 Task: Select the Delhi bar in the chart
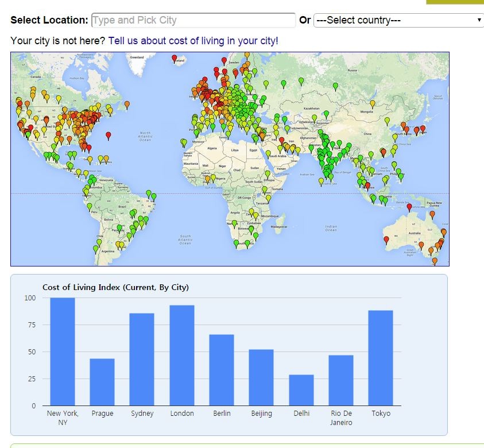point(301,390)
